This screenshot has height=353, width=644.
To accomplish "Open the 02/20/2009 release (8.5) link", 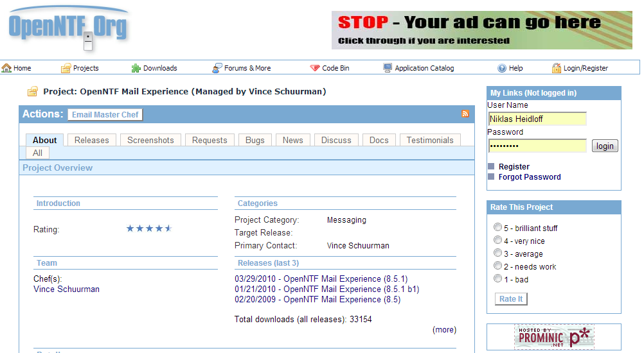I will (x=318, y=299).
